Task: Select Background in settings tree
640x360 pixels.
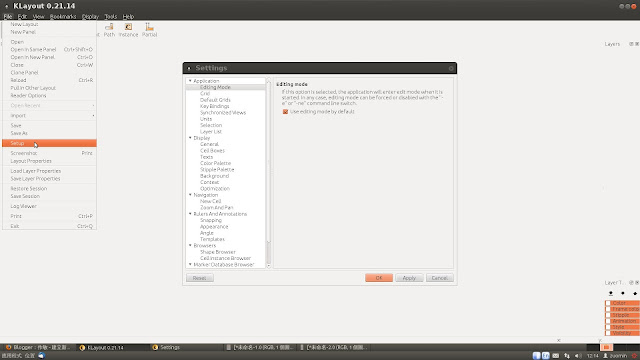Action: (x=214, y=176)
